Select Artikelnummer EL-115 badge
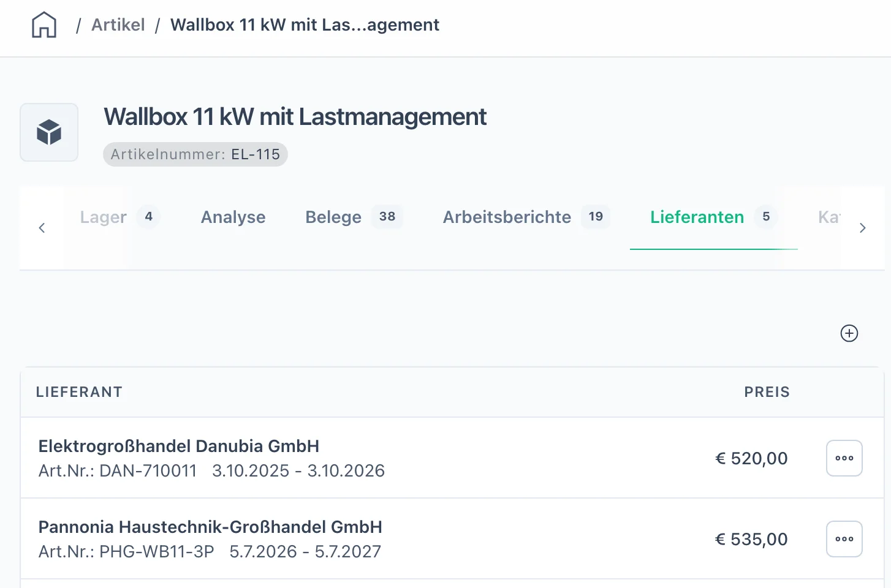891x588 pixels. (195, 154)
